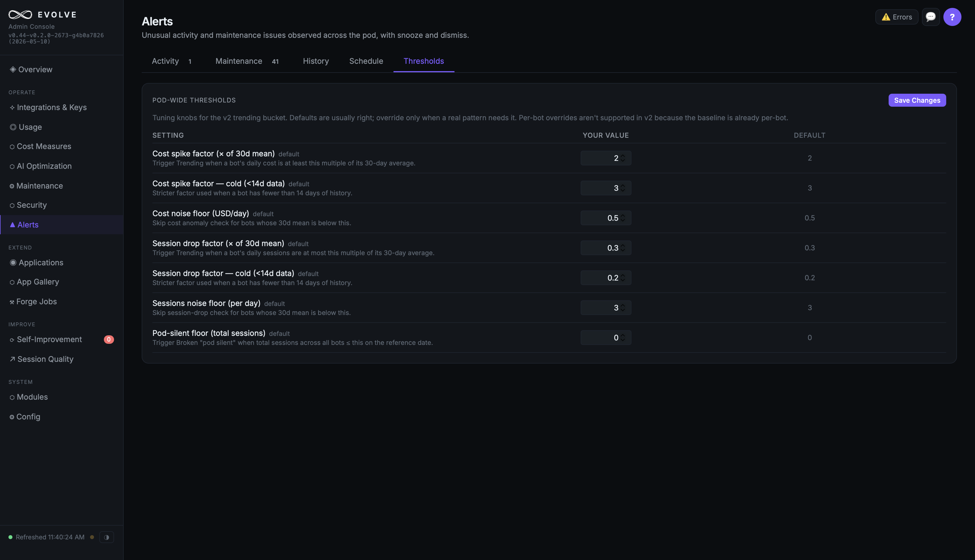Adjust the Session drop factor 30d stepper arrows
Screen dimensions: 975x560
pos(623,248)
